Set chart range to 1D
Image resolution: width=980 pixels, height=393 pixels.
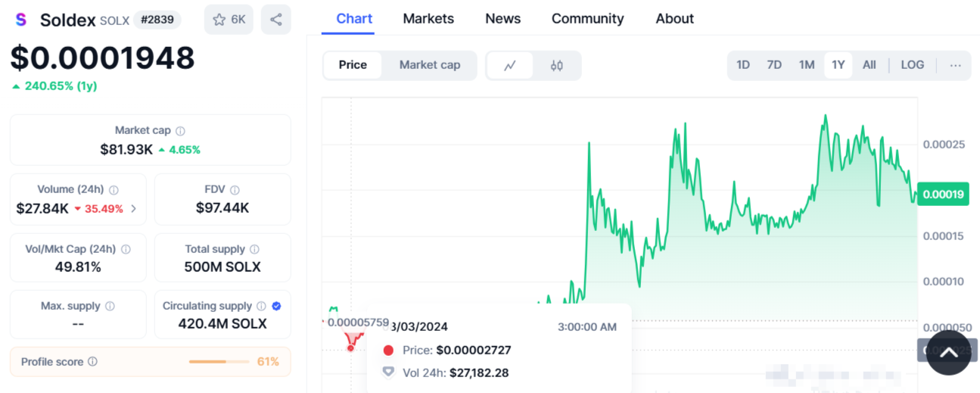pos(743,65)
